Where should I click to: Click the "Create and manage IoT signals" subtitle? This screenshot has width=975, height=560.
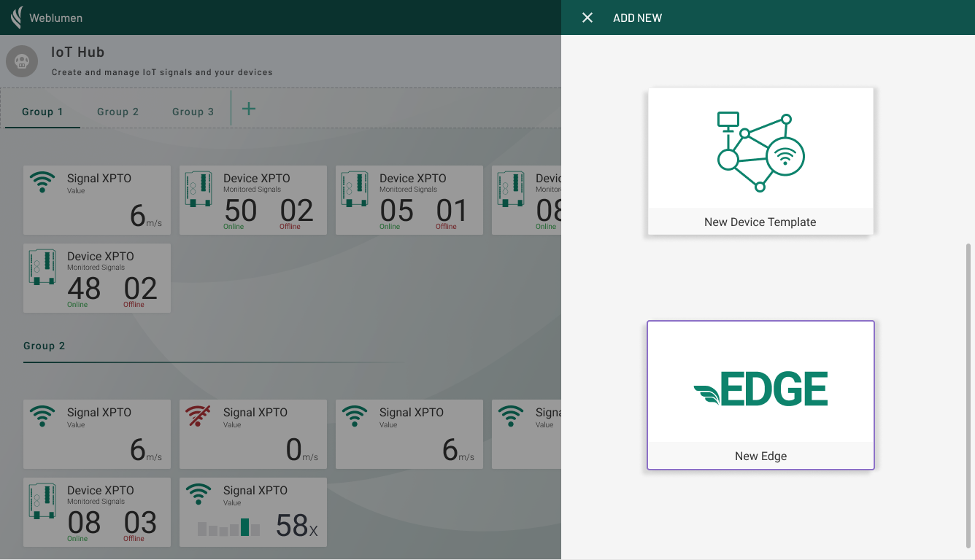point(162,72)
